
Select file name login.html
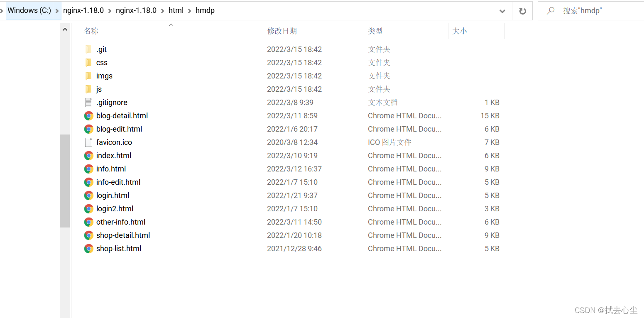[x=113, y=196]
